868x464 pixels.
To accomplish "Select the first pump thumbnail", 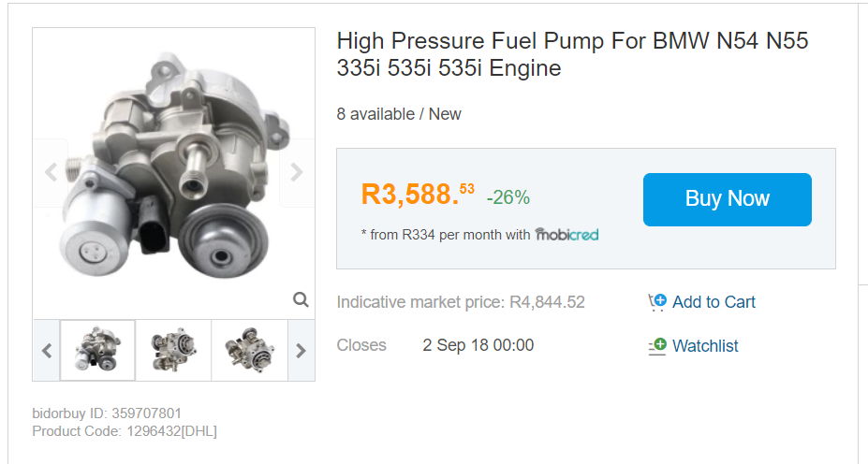I will 97,350.
